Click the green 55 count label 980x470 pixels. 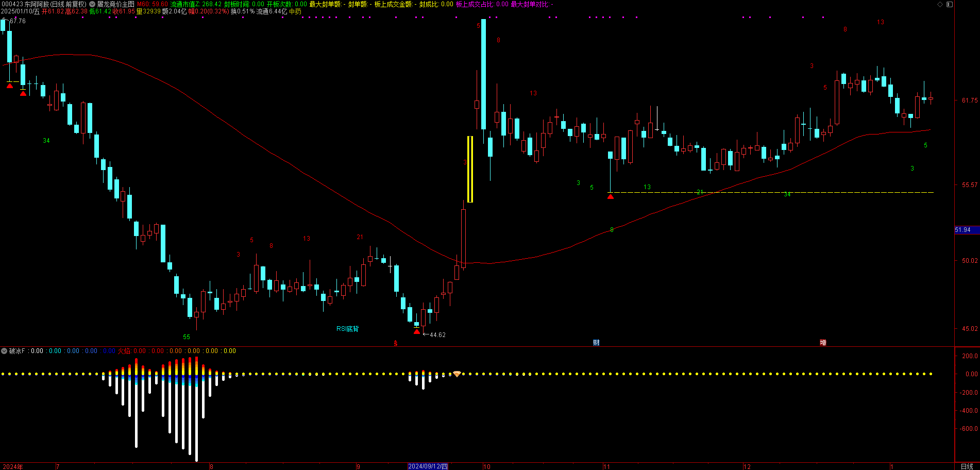(187, 337)
